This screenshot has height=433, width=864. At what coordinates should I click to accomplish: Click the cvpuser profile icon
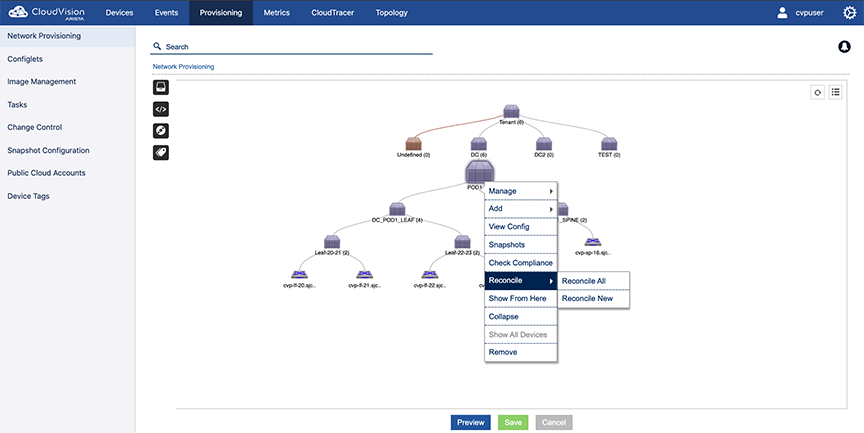point(782,13)
